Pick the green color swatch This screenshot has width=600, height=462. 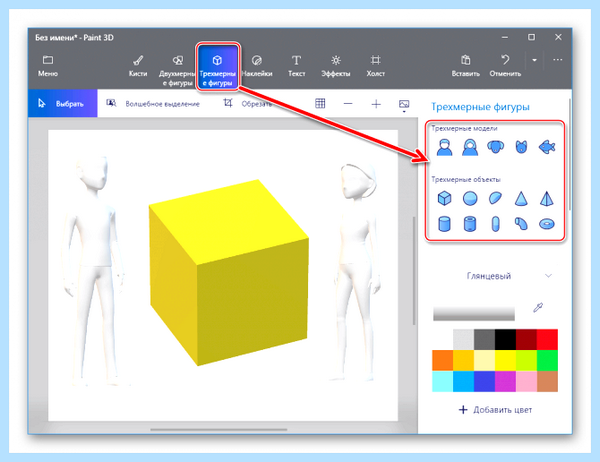(x=547, y=361)
